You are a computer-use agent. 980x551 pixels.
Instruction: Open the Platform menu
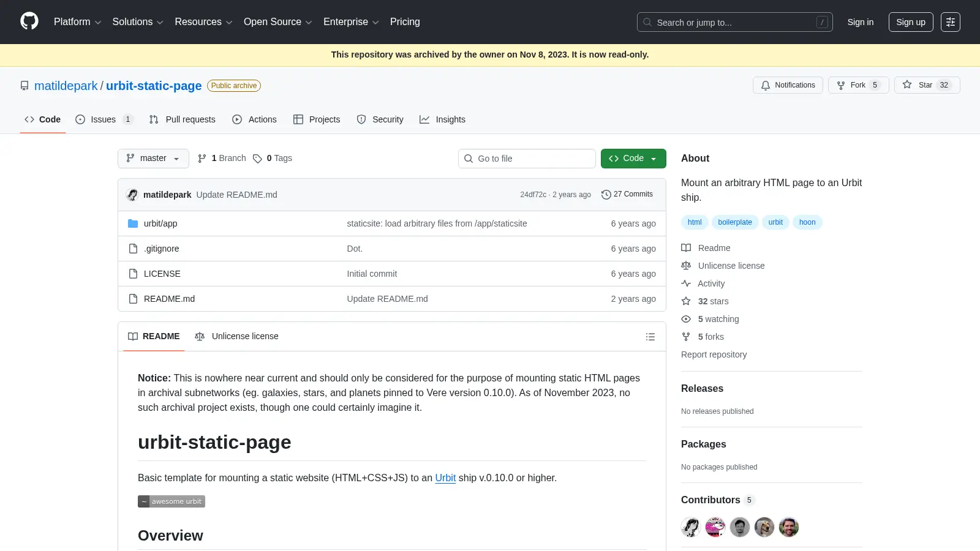click(77, 22)
